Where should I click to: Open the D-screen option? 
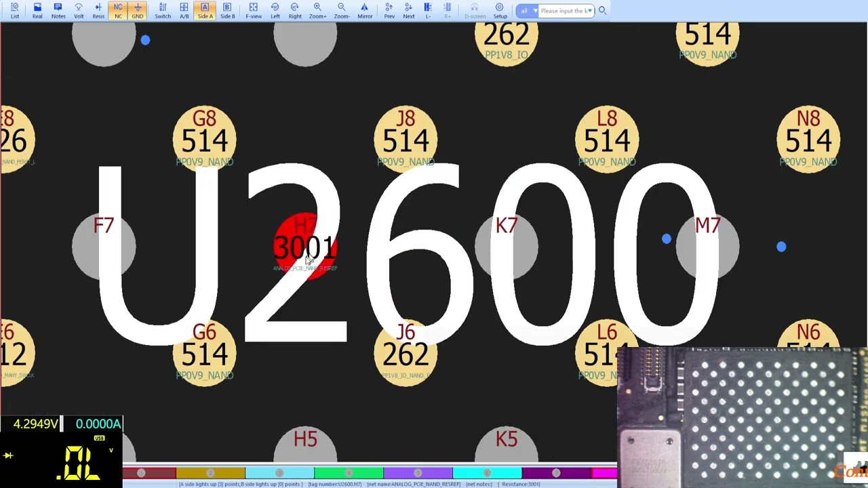(475, 10)
